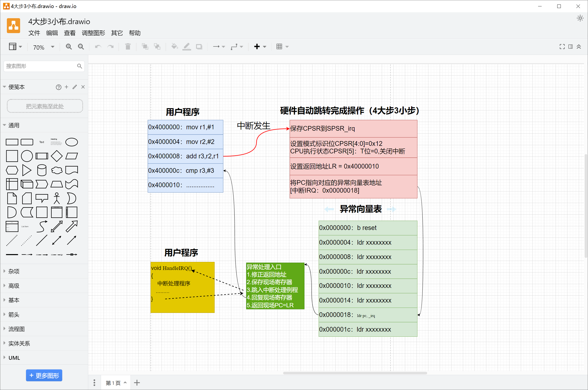588x390 pixels.
Task: Click the line color pencil icon
Action: pos(187,47)
